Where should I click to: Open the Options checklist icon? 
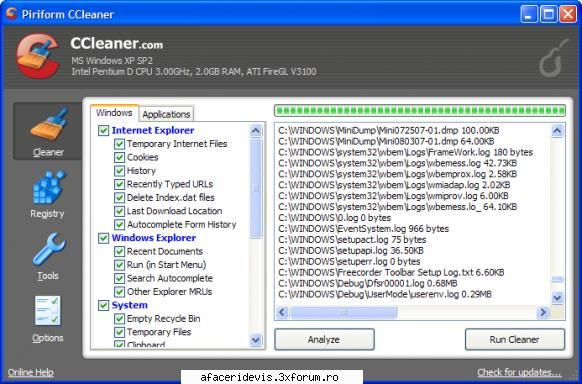point(48,311)
